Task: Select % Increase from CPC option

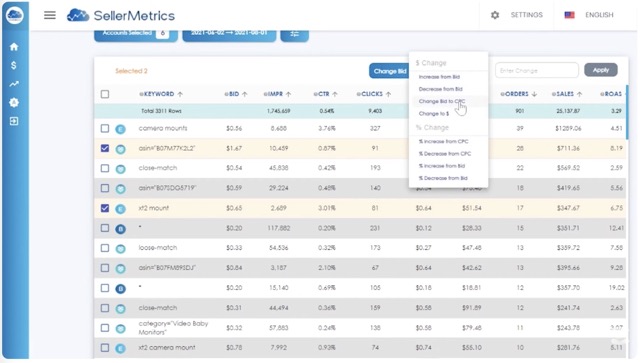Action: pos(443,141)
